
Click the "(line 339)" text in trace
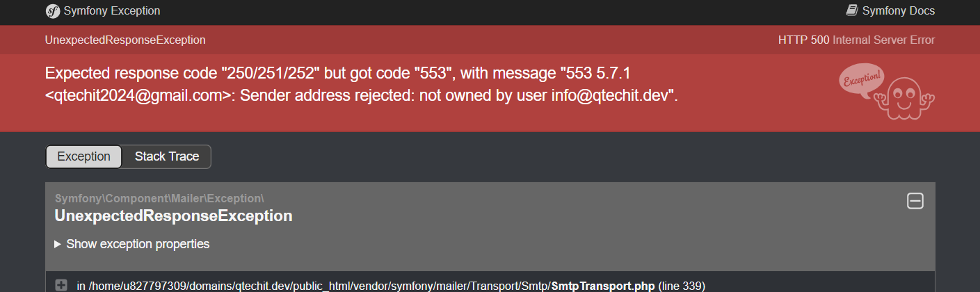coord(682,286)
